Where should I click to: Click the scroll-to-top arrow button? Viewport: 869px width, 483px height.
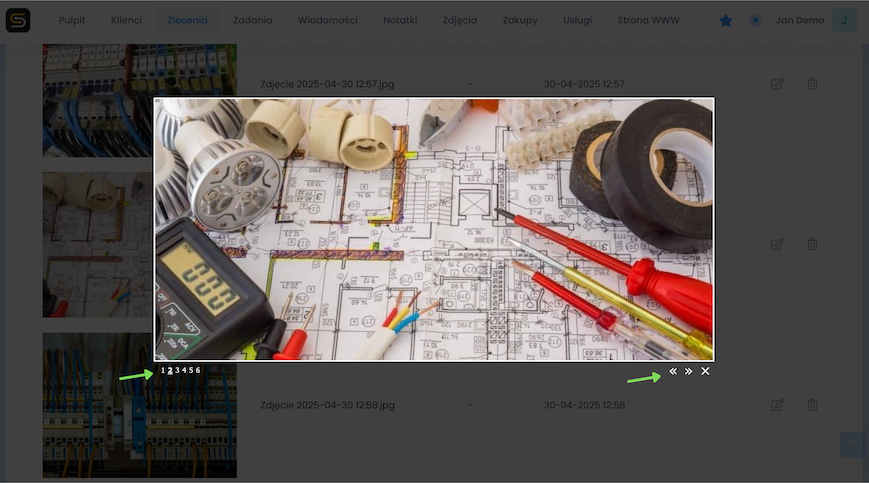pos(852,445)
